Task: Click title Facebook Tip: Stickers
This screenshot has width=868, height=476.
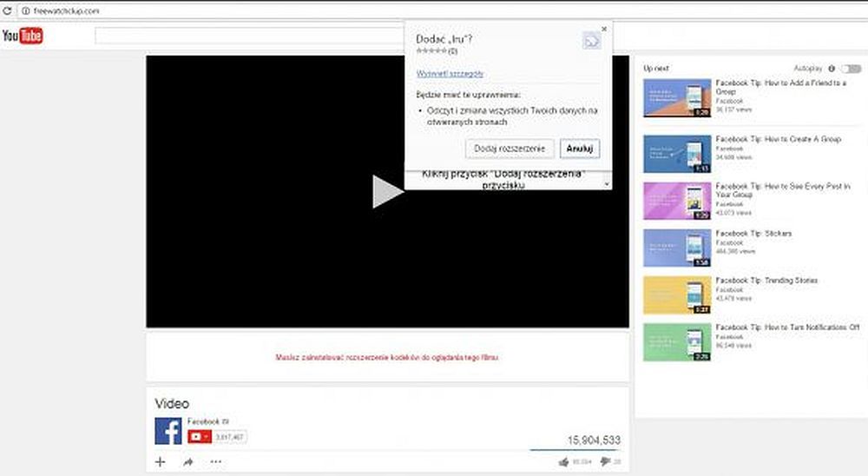Action: tap(753, 234)
